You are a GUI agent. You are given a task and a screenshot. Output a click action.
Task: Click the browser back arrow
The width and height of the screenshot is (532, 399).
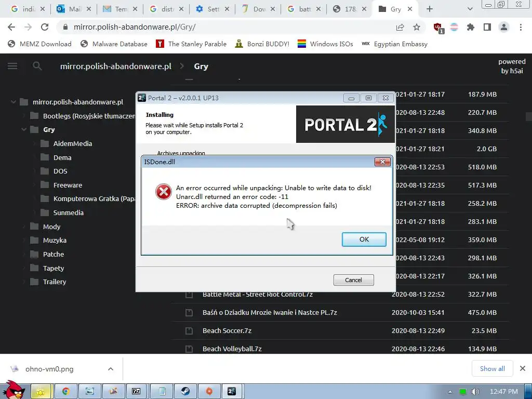pyautogui.click(x=11, y=27)
